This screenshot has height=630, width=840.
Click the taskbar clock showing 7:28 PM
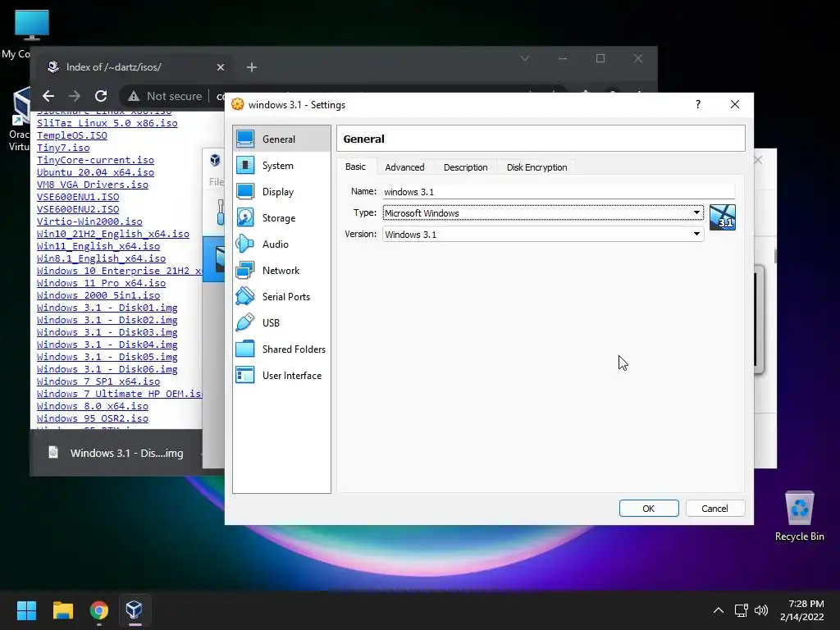pos(801,610)
